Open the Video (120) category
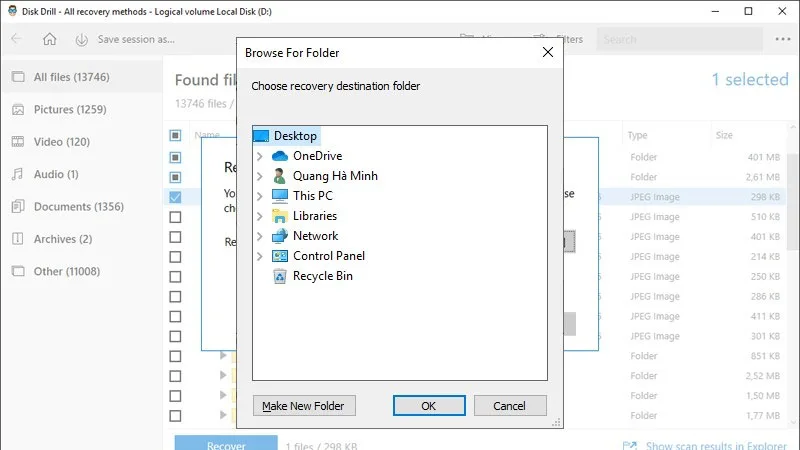This screenshot has height=450, width=800. click(62, 142)
